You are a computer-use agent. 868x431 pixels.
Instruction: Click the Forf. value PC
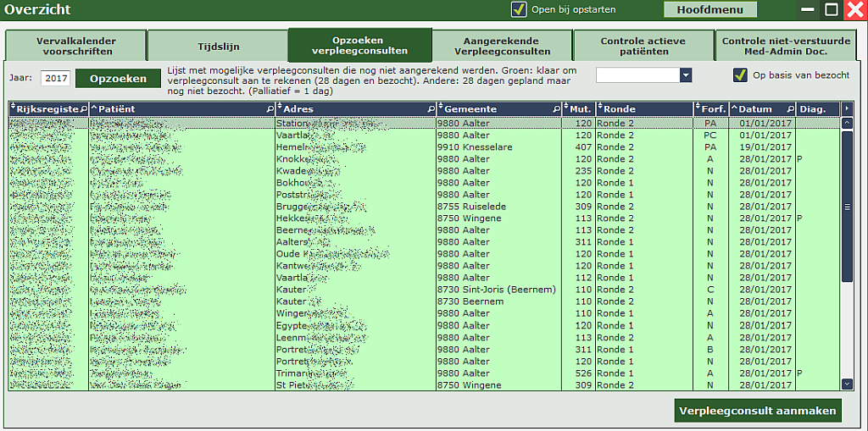pyautogui.click(x=710, y=135)
